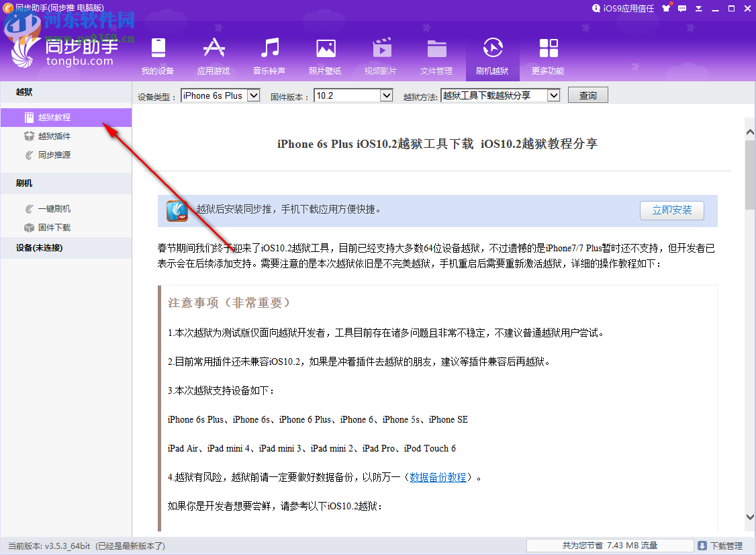Open the 视频影片 videos section
756x555 pixels.
point(381,54)
